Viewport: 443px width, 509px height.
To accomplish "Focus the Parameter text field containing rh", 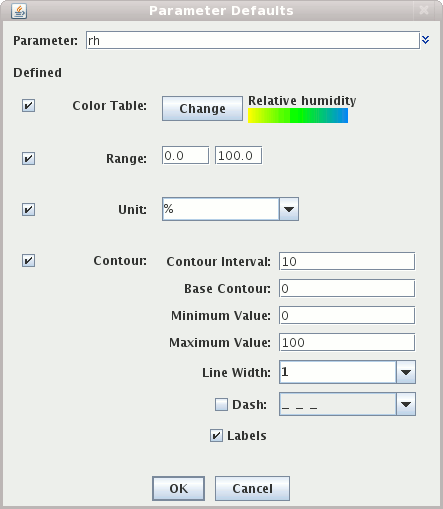I will [253, 40].
